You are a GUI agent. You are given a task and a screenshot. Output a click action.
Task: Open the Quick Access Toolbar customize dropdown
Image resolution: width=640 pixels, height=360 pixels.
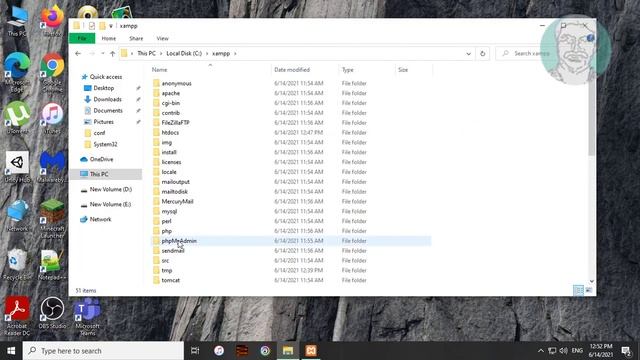(111, 26)
